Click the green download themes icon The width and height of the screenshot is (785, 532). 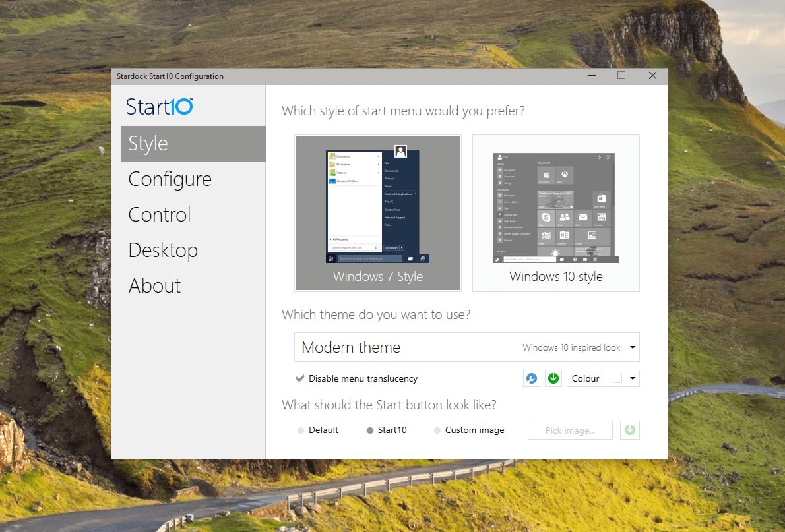click(553, 378)
